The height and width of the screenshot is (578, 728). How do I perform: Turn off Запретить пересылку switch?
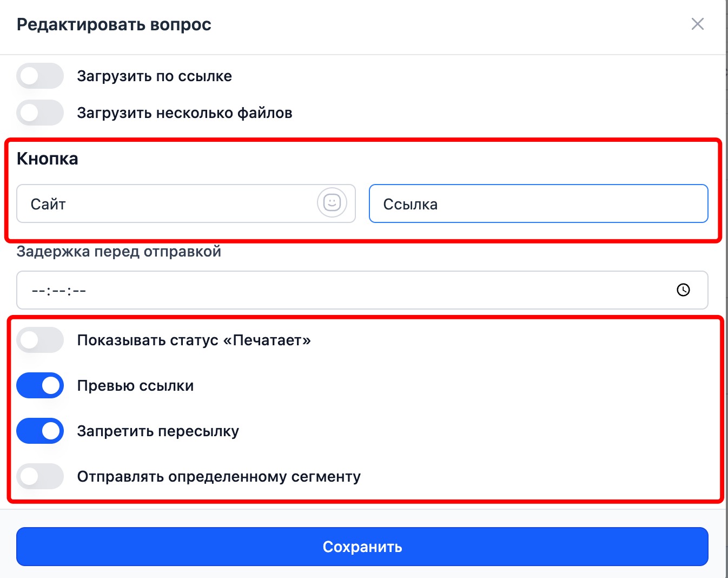pyautogui.click(x=40, y=431)
